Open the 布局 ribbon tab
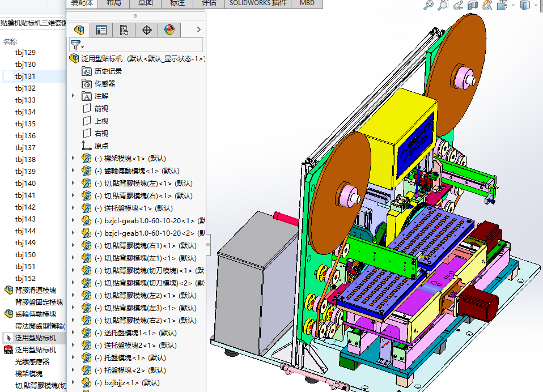 (113, 3)
